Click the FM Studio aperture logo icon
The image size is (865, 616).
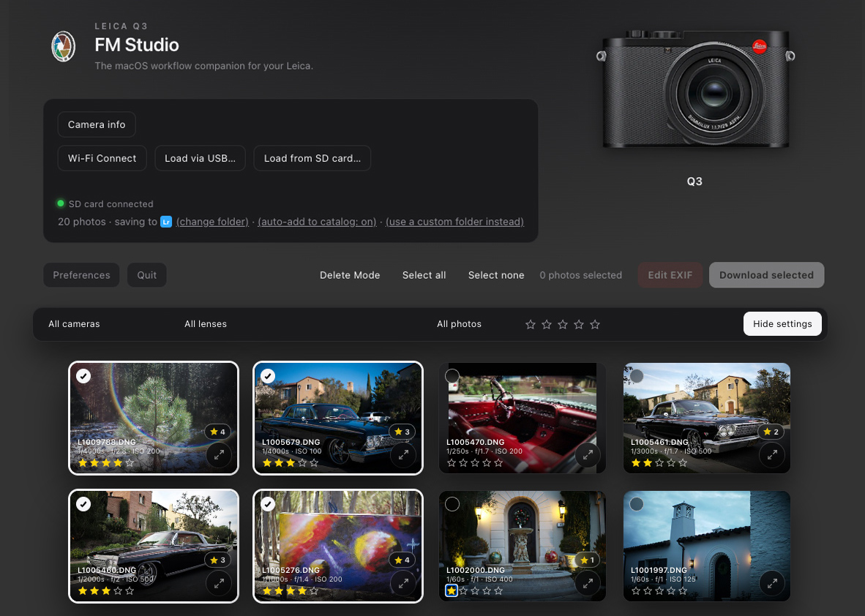64,46
